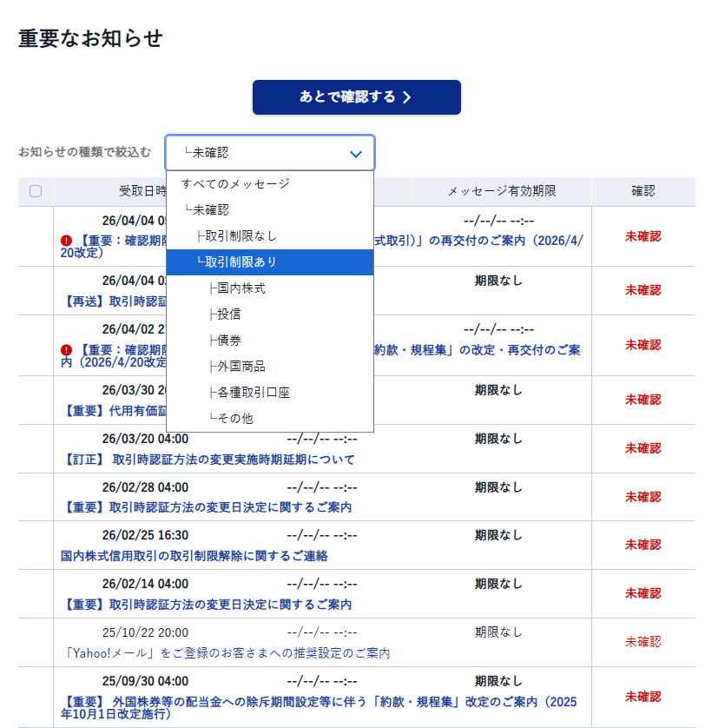Click red alert icon on 26/04/04 notice

66,241
